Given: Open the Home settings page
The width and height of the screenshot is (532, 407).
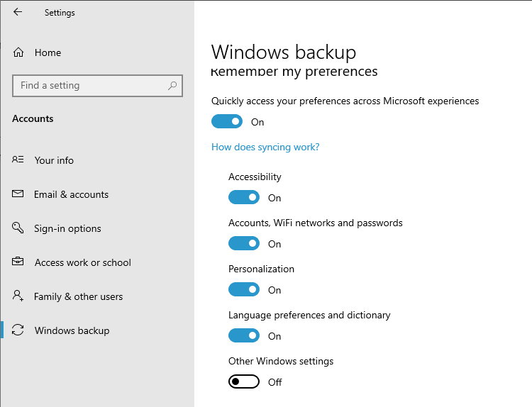Looking at the screenshot, I should (x=97, y=52).
